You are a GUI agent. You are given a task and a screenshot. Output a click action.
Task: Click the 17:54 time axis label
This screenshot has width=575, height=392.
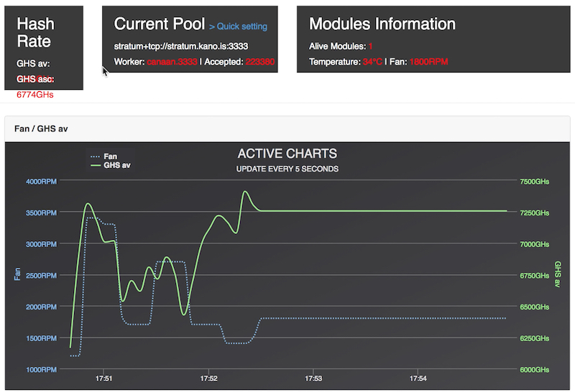click(x=418, y=378)
